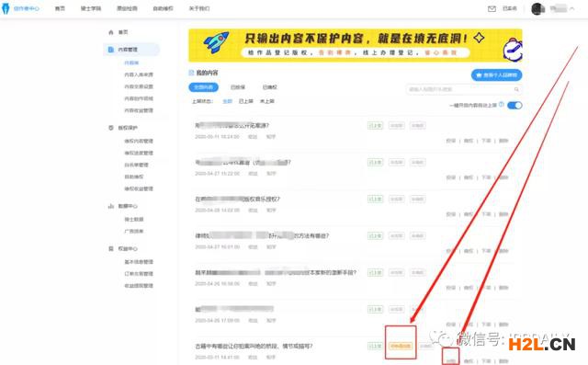Open 基本信息管理 under 权益中心
The width and height of the screenshot is (588, 365).
139,262
